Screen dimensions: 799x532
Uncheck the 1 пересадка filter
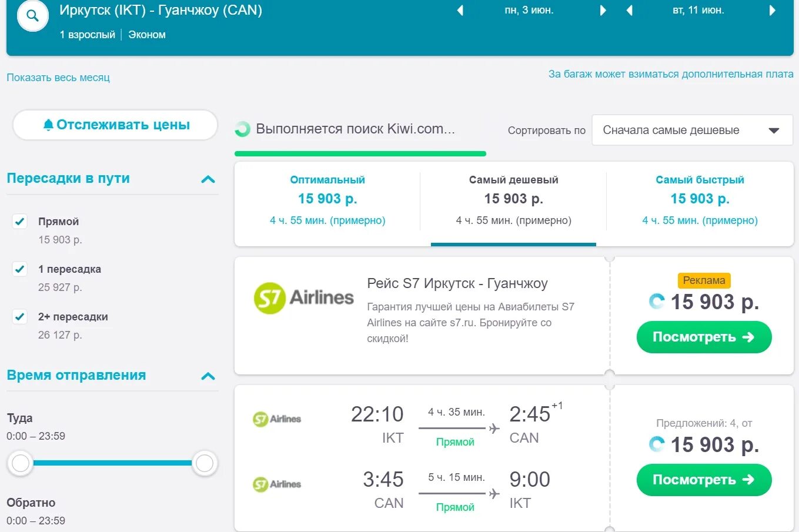pyautogui.click(x=20, y=269)
